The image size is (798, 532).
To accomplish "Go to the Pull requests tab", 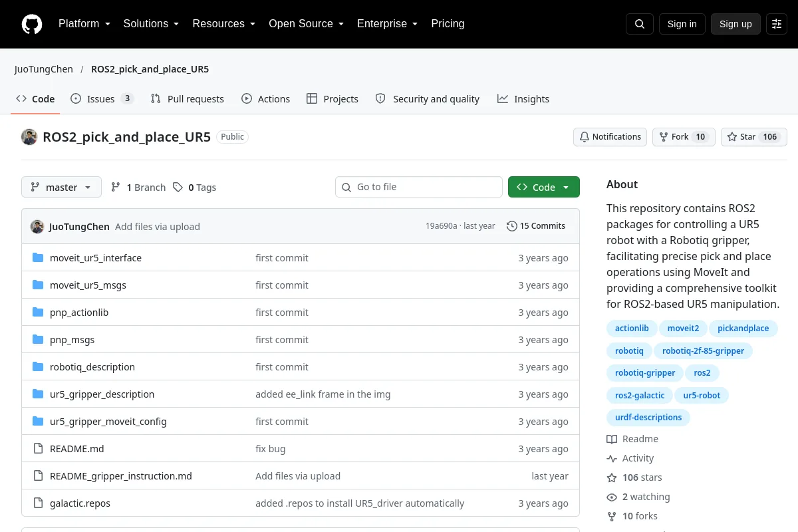I will coord(188,98).
